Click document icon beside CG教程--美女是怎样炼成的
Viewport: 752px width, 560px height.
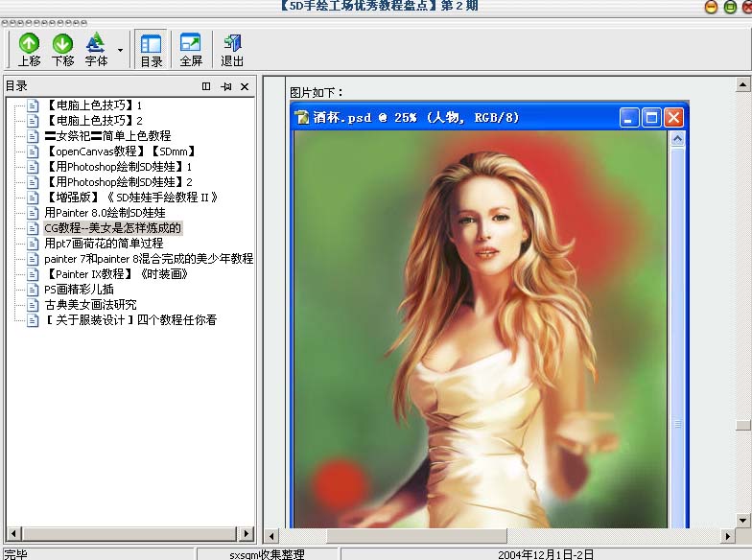33,228
